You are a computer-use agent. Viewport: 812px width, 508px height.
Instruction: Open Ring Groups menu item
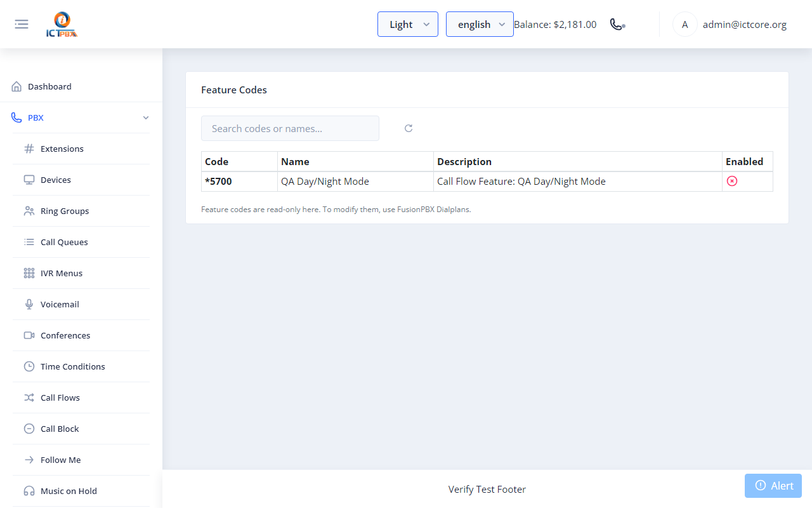[81, 211]
